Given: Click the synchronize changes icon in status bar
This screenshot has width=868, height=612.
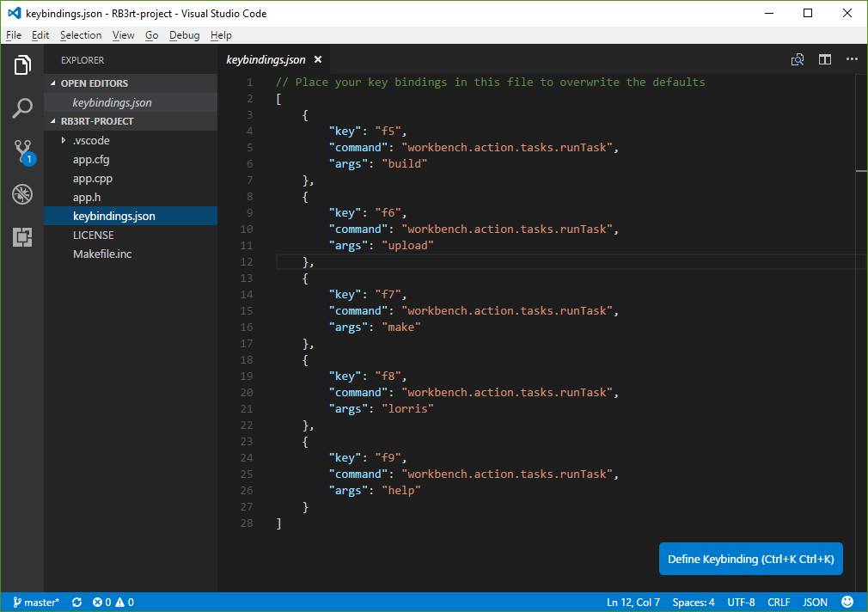Looking at the screenshot, I should coord(77,602).
